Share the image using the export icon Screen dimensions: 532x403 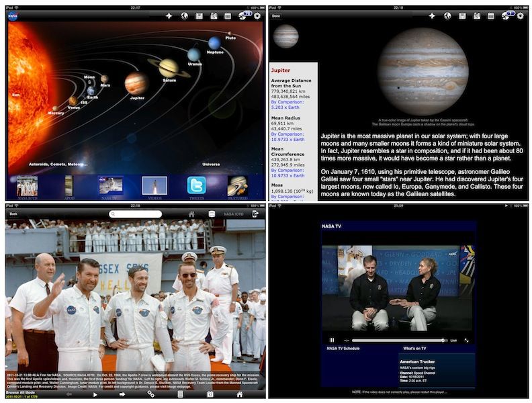pos(255,214)
